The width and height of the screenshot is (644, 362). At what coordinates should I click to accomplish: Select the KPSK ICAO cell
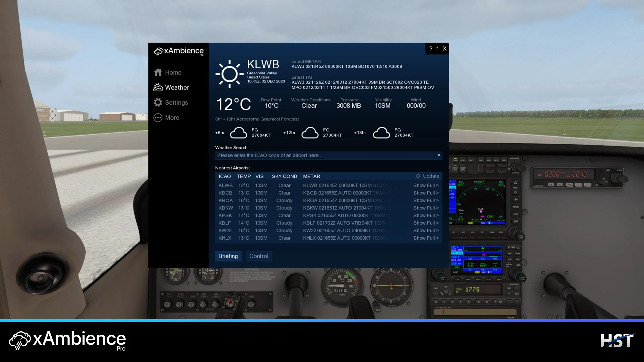coord(225,215)
